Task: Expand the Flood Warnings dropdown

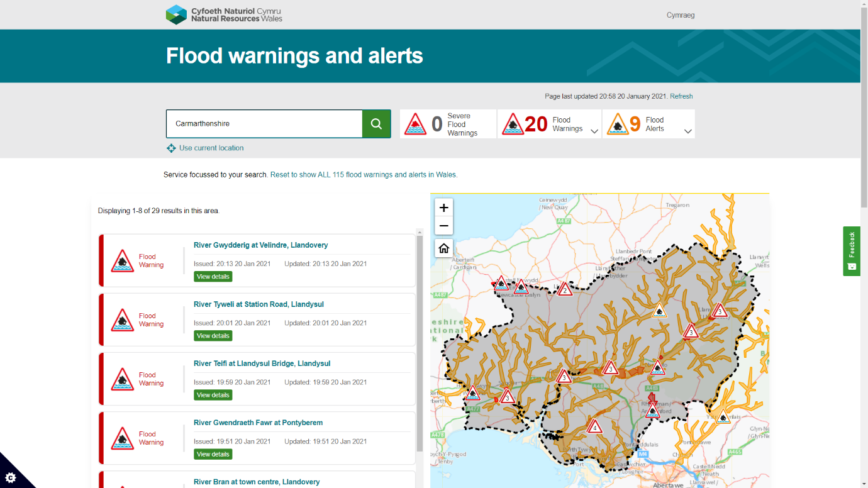Action: click(594, 130)
